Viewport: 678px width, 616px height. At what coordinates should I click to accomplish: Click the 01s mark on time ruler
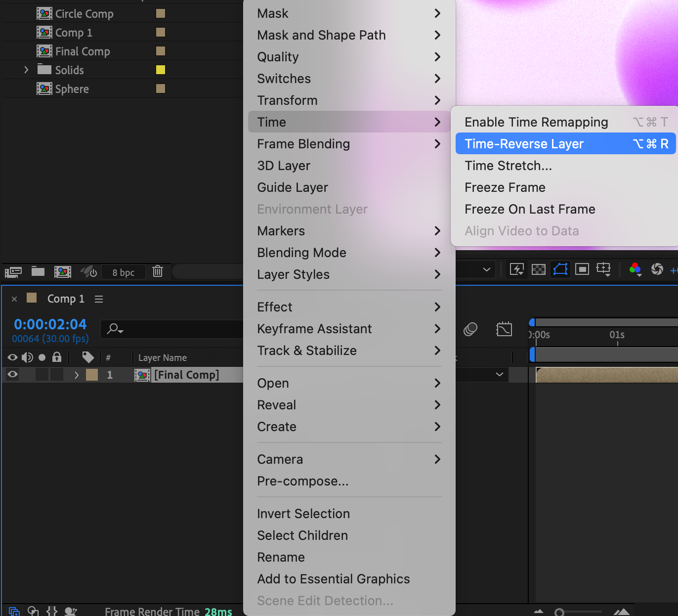click(x=617, y=335)
